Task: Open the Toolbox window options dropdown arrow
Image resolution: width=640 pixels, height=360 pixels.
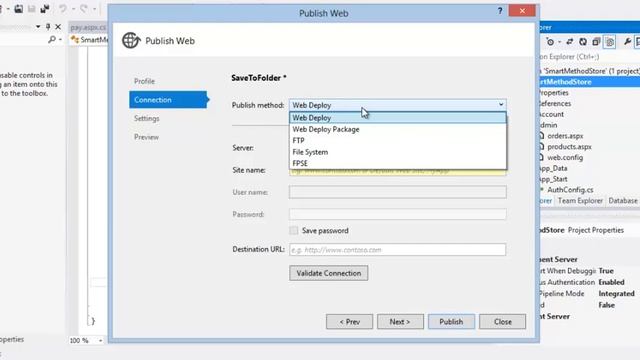Action: (38, 27)
